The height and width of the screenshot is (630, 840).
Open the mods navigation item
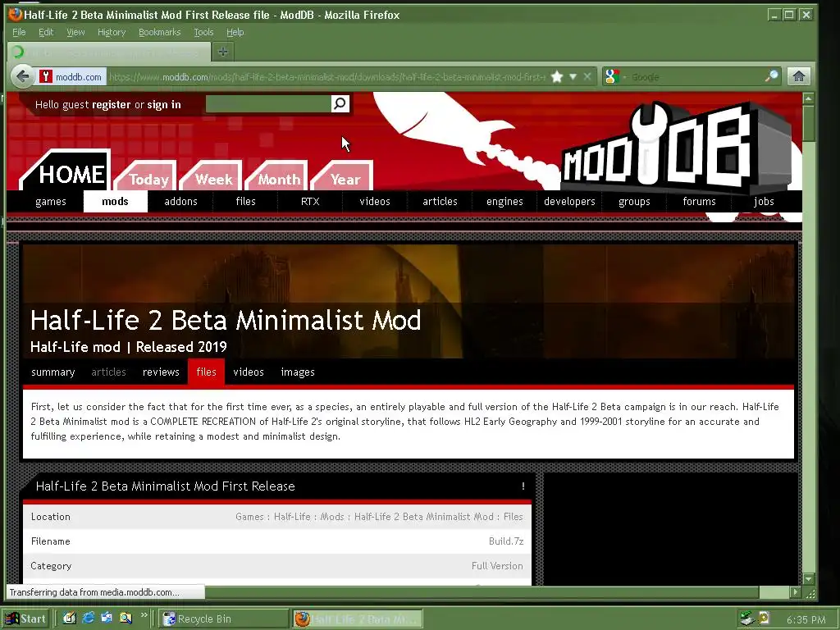115,202
